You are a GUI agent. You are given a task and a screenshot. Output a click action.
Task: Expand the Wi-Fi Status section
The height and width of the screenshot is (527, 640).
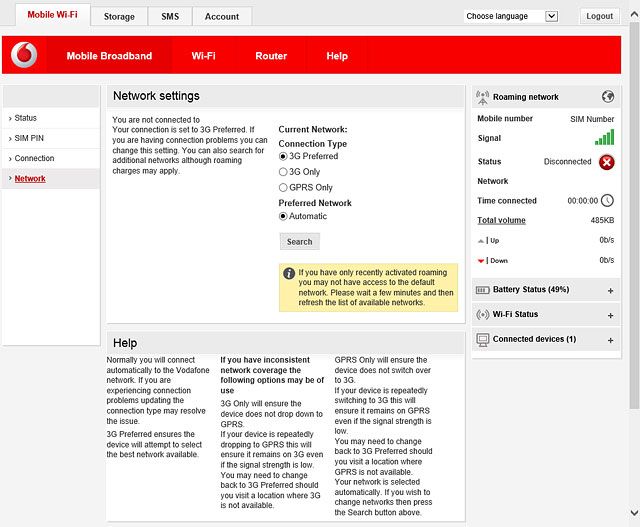click(611, 316)
